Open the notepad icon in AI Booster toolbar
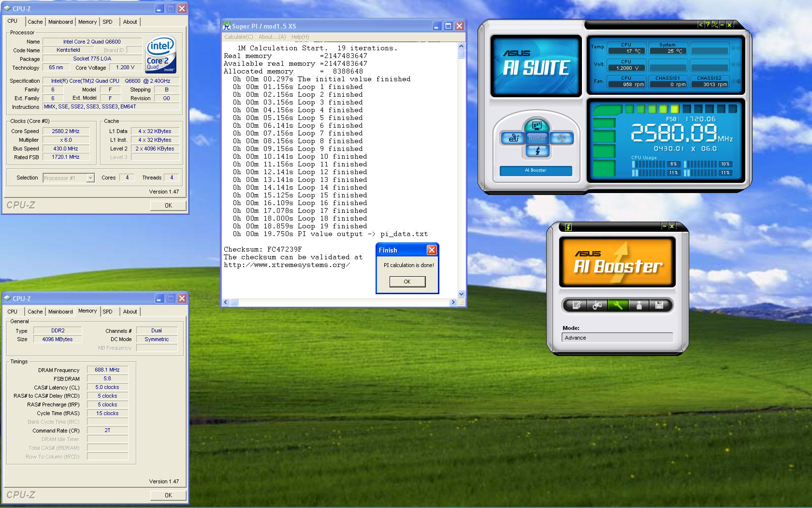Screen dimensions: 812x508 [x=576, y=305]
